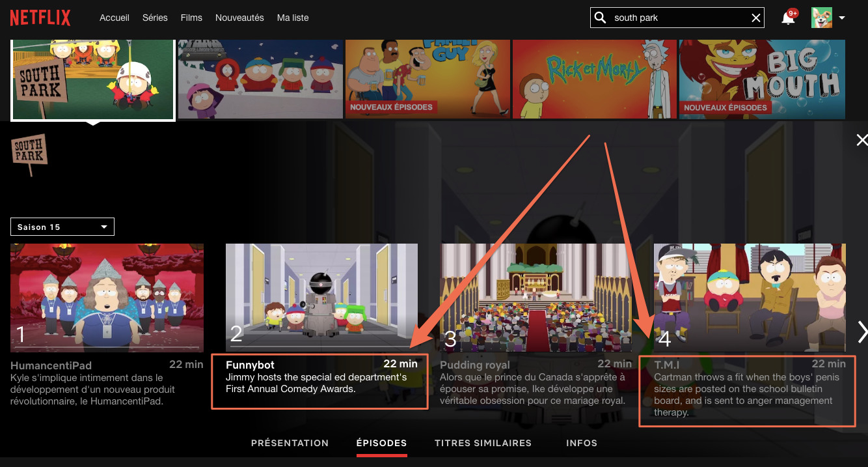868x467 pixels.
Task: Select the Épisodes tab
Action: coord(381,443)
